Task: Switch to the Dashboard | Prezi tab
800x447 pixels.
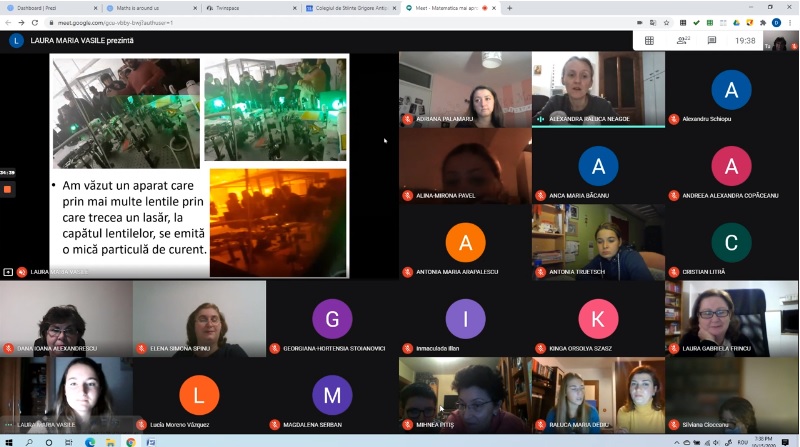Action: (52, 8)
